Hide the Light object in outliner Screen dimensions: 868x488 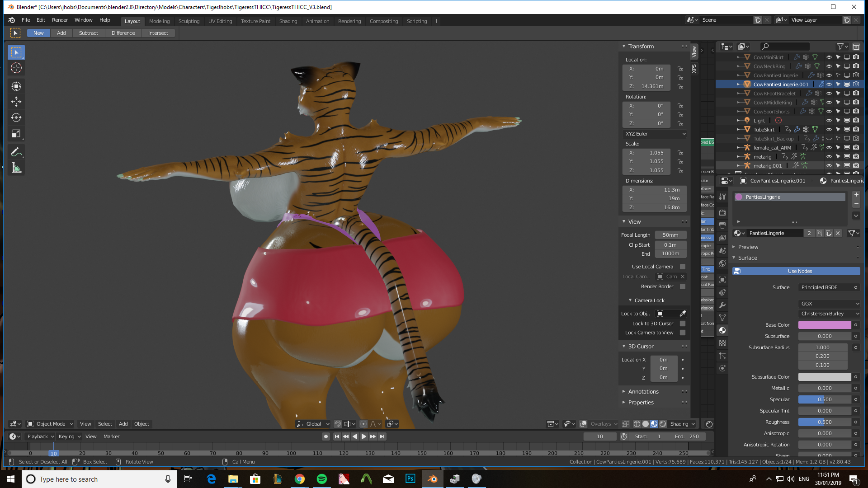(x=829, y=121)
